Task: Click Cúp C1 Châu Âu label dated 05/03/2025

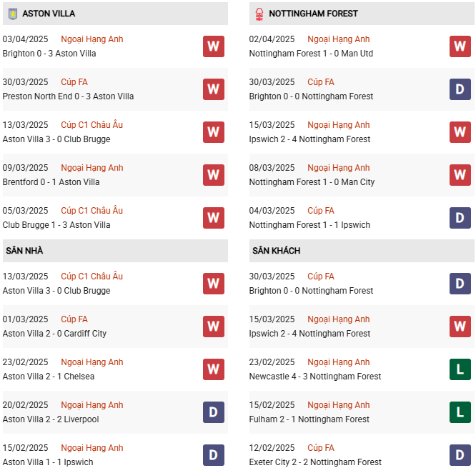Action: (91, 211)
